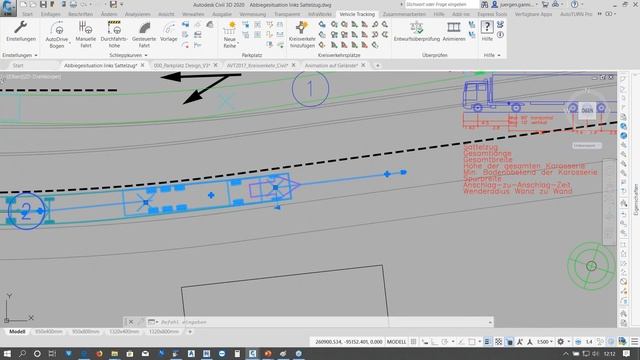Switch to the Einfügen ribbon tab
The width and height of the screenshot is (640, 360).
[x=51, y=14]
